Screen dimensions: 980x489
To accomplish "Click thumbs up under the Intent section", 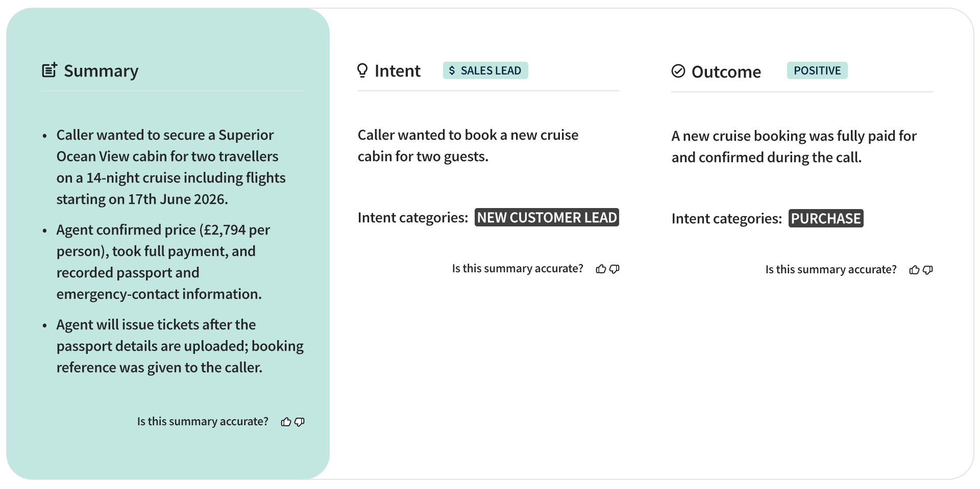I will pos(601,269).
